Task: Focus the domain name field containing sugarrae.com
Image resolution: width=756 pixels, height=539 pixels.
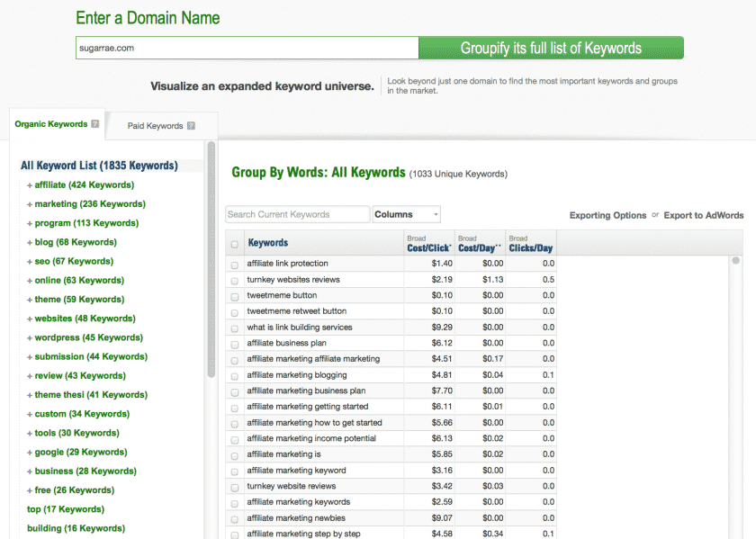Action: coord(247,48)
